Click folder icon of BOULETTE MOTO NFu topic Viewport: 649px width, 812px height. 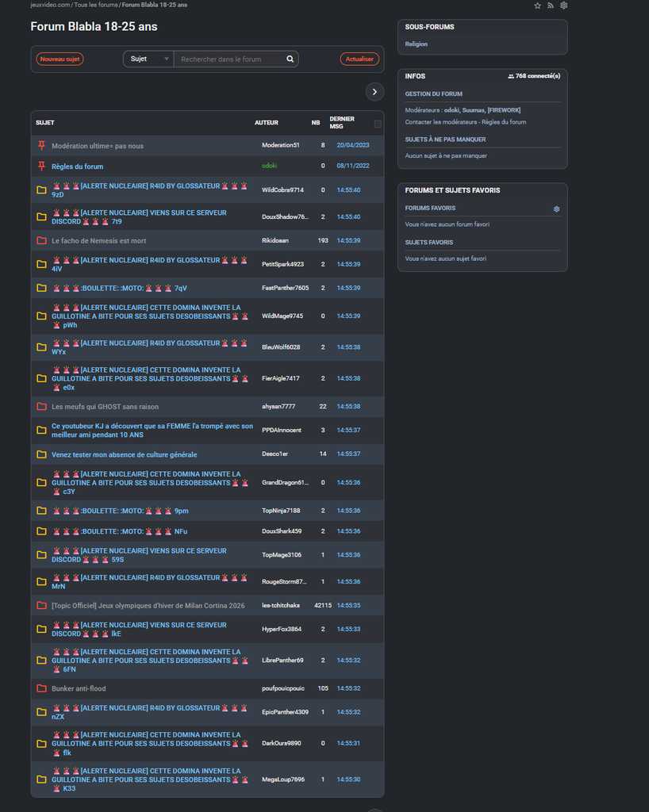tap(41, 531)
